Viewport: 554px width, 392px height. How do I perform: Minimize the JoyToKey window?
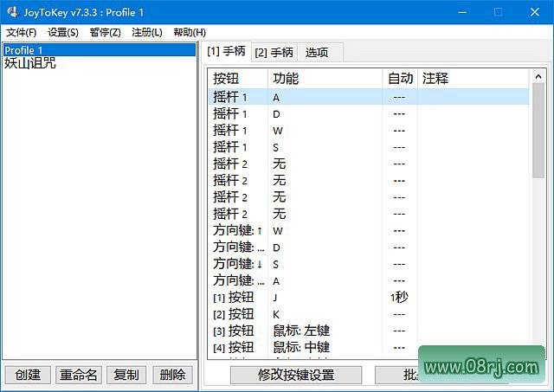[x=462, y=12]
